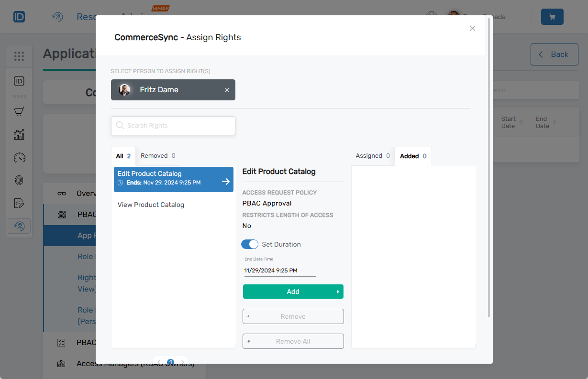
Task: Open the Assigned tab
Action: pos(373,156)
